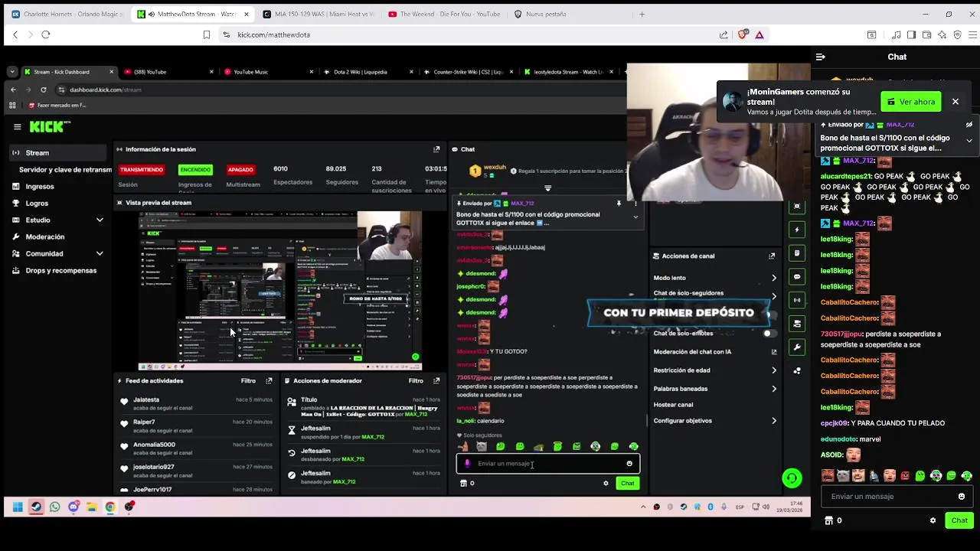This screenshot has width=980, height=551.
Task: Unpin the pinned message in Kick chat
Action: [x=969, y=124]
